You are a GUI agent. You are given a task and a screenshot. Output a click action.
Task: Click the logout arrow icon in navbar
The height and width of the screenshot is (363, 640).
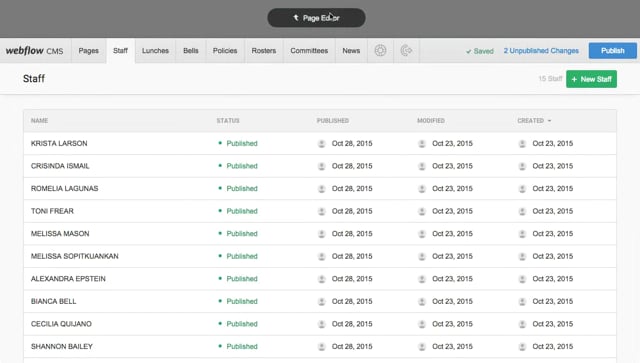point(406,51)
